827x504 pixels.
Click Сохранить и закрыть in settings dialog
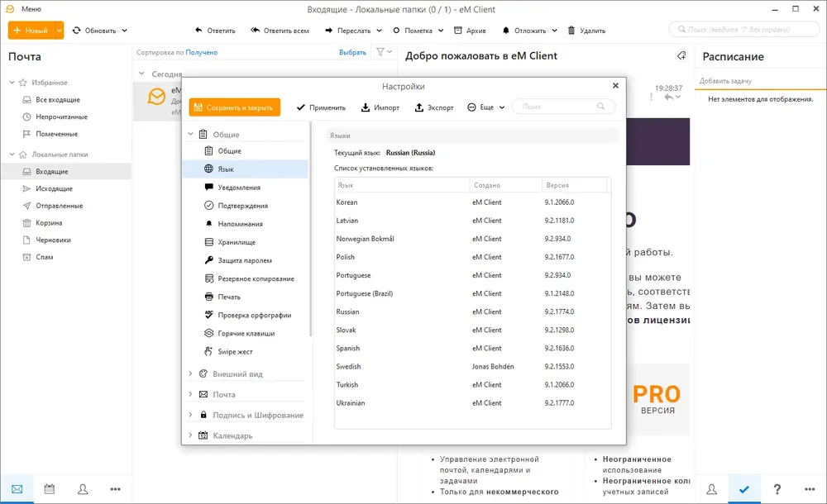click(234, 107)
